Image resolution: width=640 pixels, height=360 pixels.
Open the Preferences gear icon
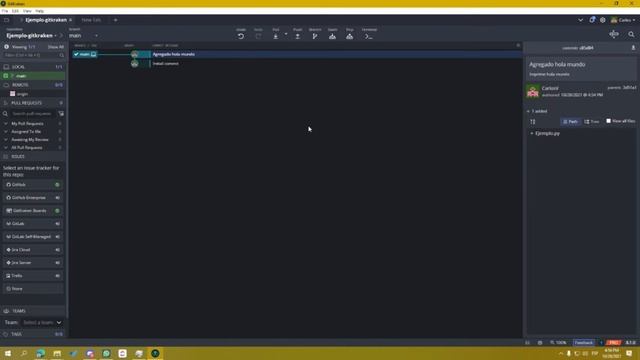(x=602, y=20)
